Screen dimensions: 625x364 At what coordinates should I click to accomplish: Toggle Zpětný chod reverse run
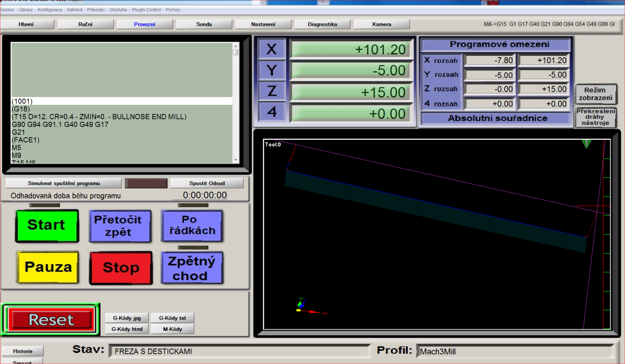(x=192, y=268)
